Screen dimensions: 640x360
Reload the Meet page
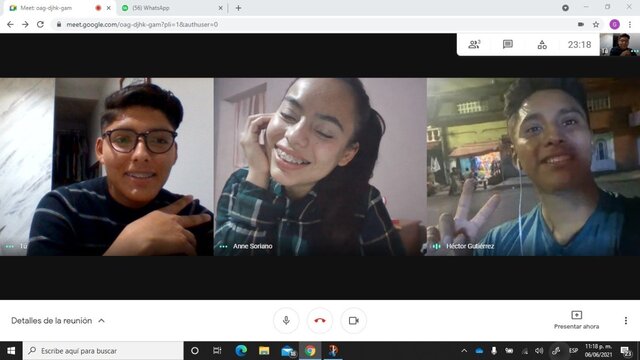coord(40,24)
